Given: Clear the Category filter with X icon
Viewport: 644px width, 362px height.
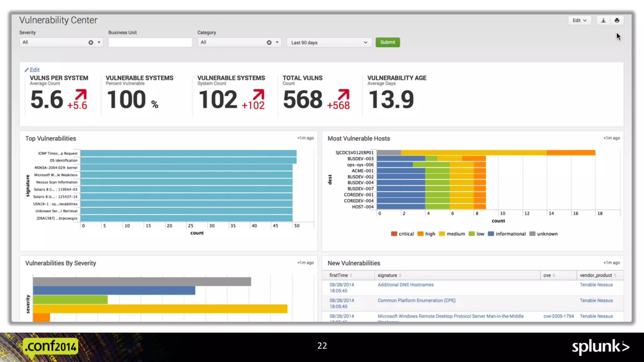Looking at the screenshot, I should (x=269, y=42).
